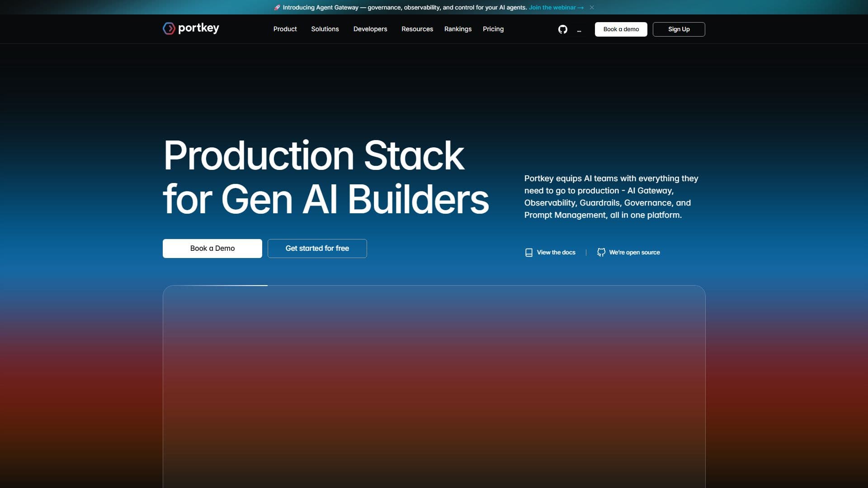
Task: Click Get started for free
Action: tap(317, 249)
